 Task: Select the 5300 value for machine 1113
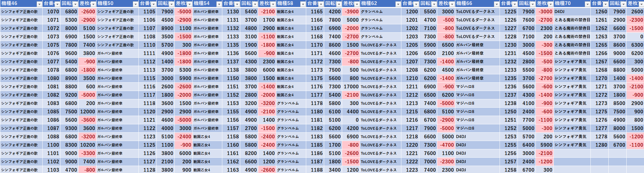tap(183, 70)
